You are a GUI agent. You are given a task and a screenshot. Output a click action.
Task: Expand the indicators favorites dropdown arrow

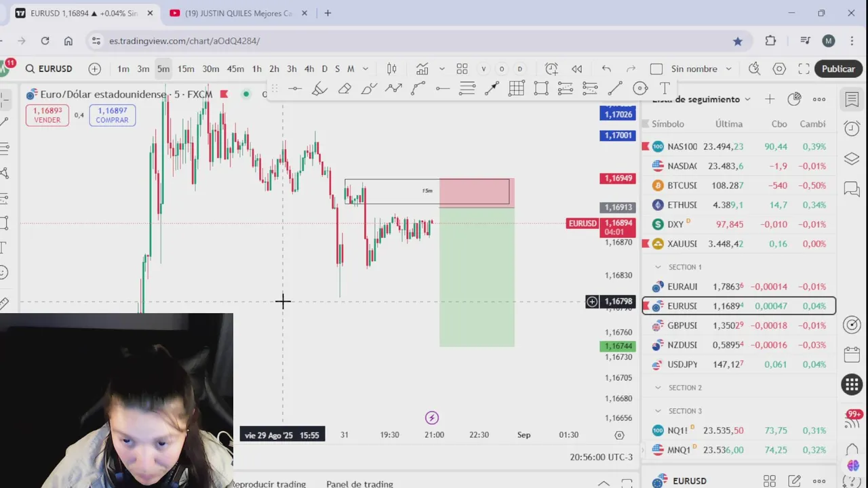point(441,68)
